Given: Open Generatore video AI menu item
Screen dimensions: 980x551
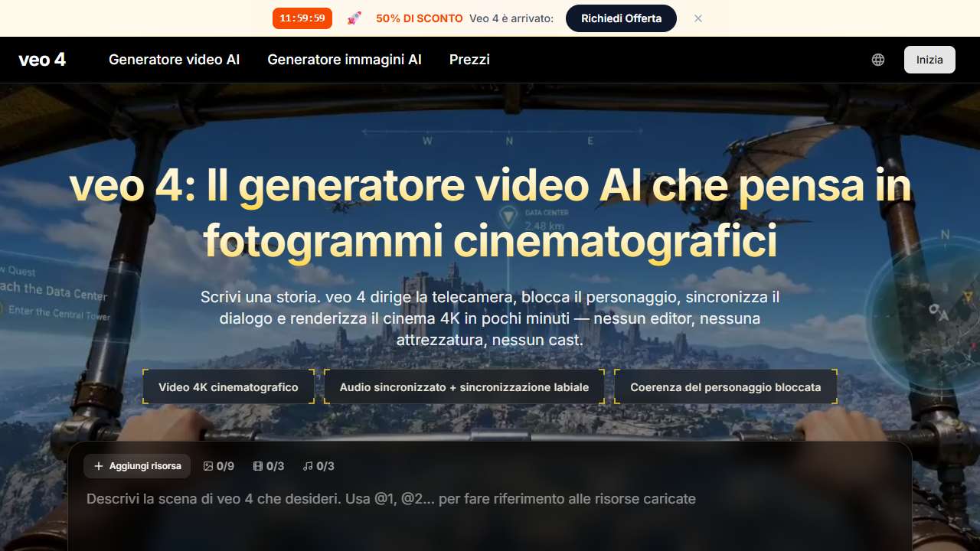Looking at the screenshot, I should [175, 60].
